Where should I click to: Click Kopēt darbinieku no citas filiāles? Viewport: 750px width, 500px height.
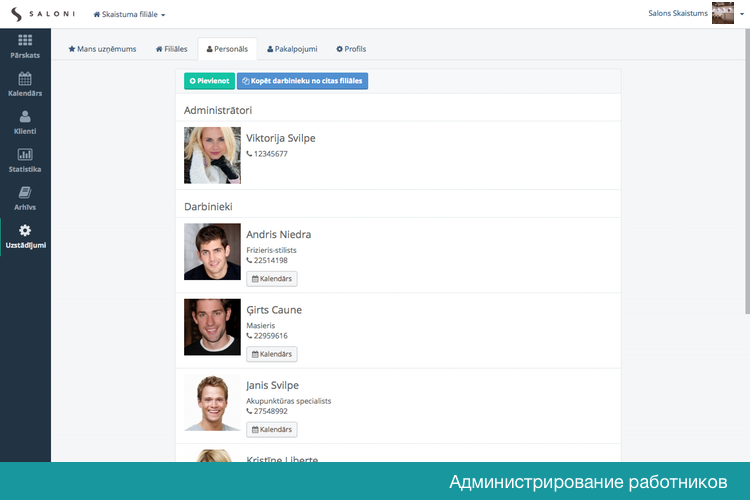(302, 81)
